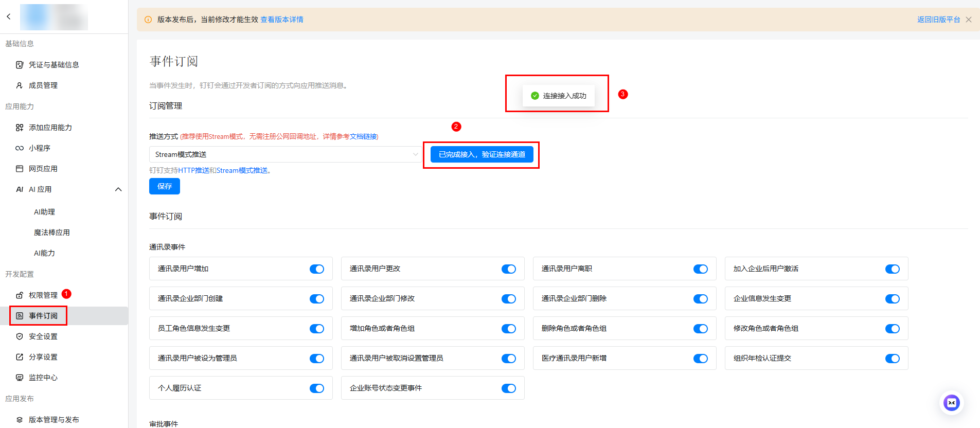This screenshot has height=428, width=980.
Task: Select 权限管理 in the sidebar
Action: 43,295
